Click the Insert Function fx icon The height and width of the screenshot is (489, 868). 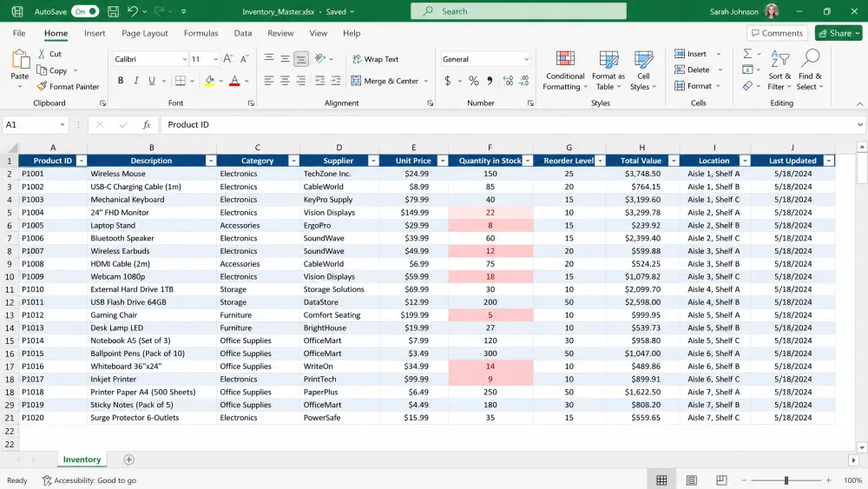point(147,124)
